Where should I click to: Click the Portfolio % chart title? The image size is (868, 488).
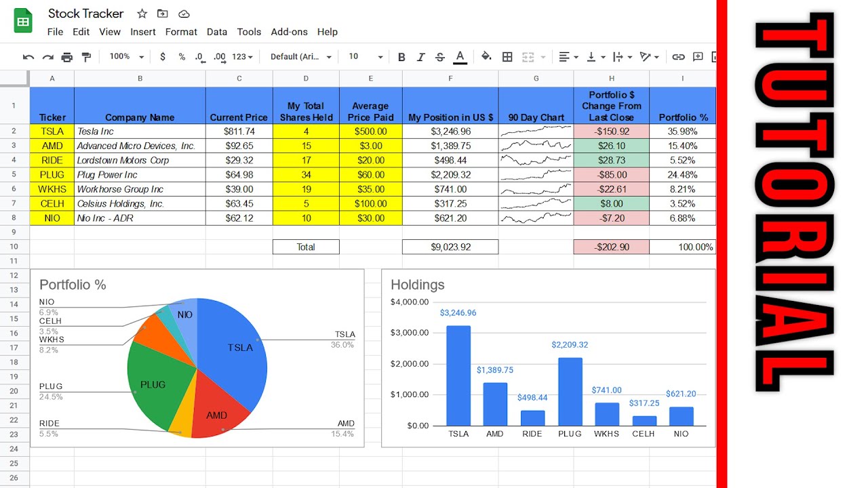73,285
